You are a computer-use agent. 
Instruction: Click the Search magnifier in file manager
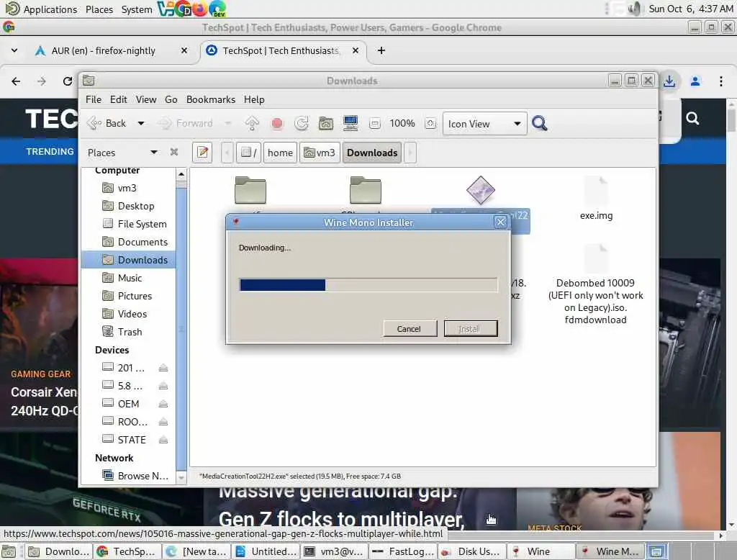539,123
